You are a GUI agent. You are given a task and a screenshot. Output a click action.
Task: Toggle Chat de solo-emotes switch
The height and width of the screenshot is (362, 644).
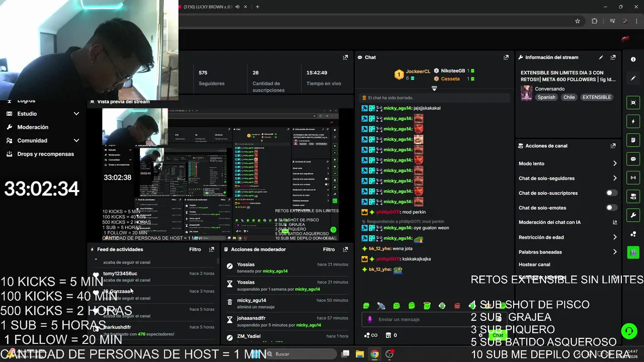[x=611, y=208]
